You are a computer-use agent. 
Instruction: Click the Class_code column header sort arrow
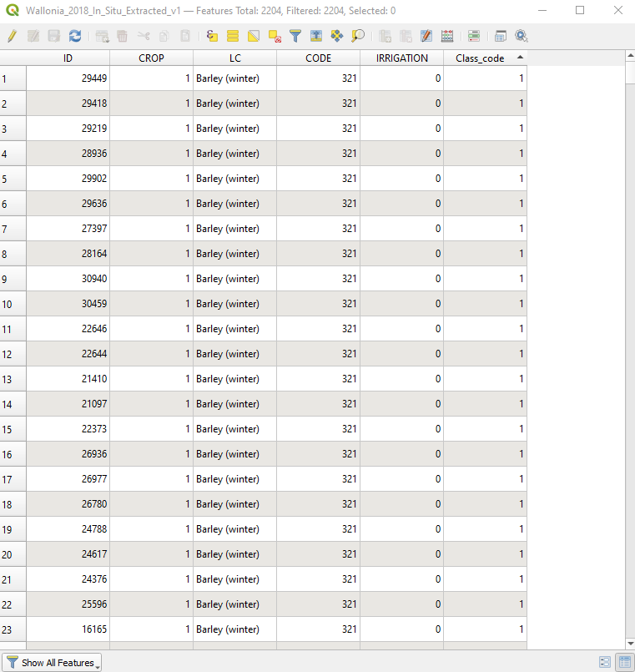click(520, 58)
